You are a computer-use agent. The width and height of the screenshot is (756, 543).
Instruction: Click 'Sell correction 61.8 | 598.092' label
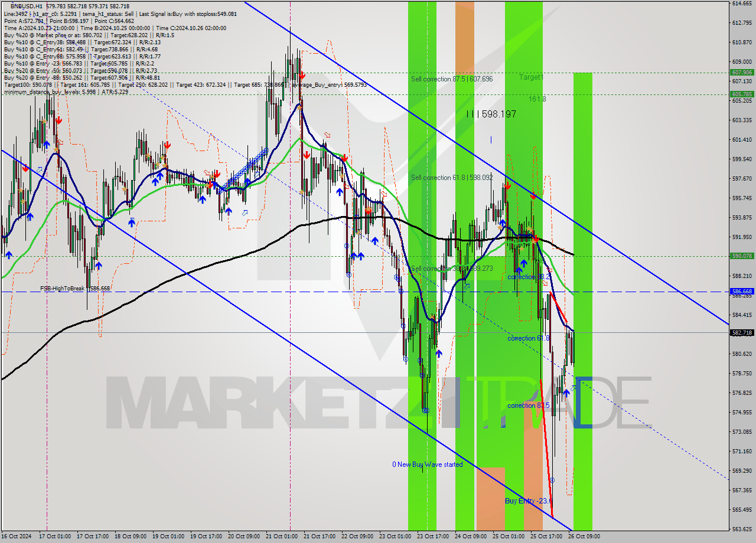point(452,177)
